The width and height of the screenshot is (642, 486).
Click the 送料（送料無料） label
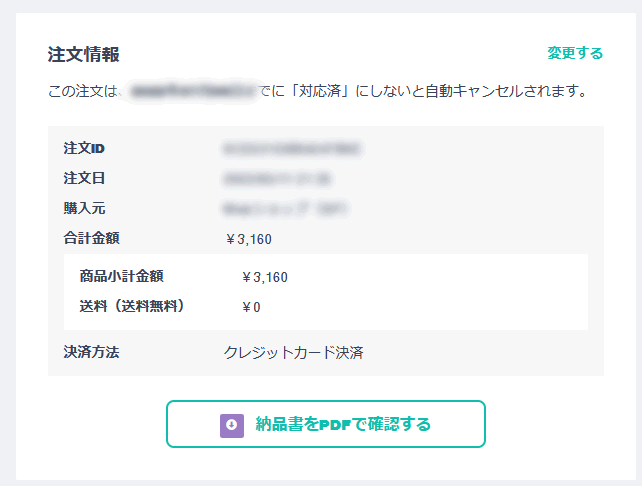132,306
